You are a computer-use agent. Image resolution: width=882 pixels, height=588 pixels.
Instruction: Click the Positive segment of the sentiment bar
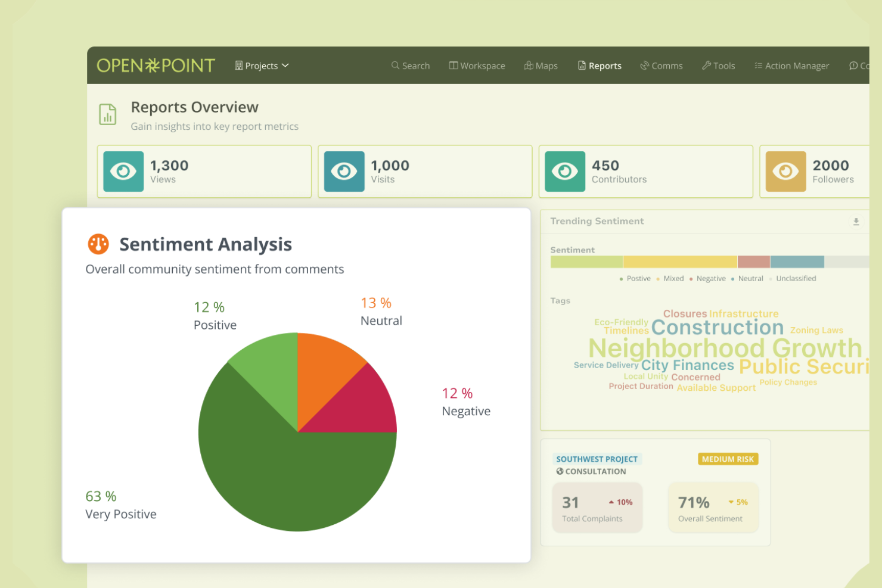coord(586,262)
